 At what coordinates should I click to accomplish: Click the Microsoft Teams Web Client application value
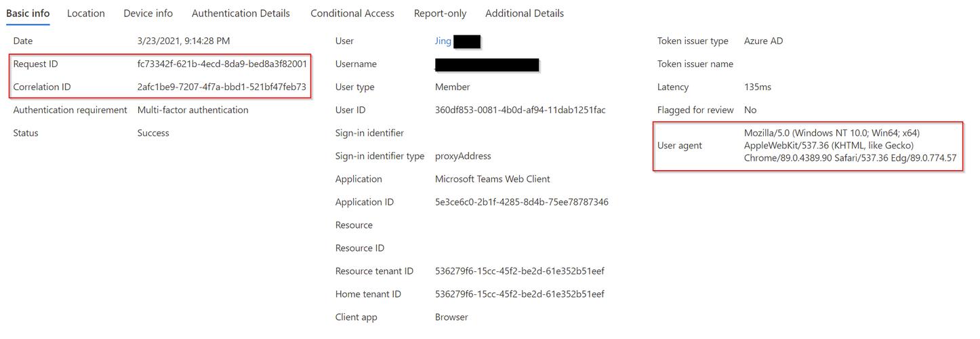pos(493,179)
